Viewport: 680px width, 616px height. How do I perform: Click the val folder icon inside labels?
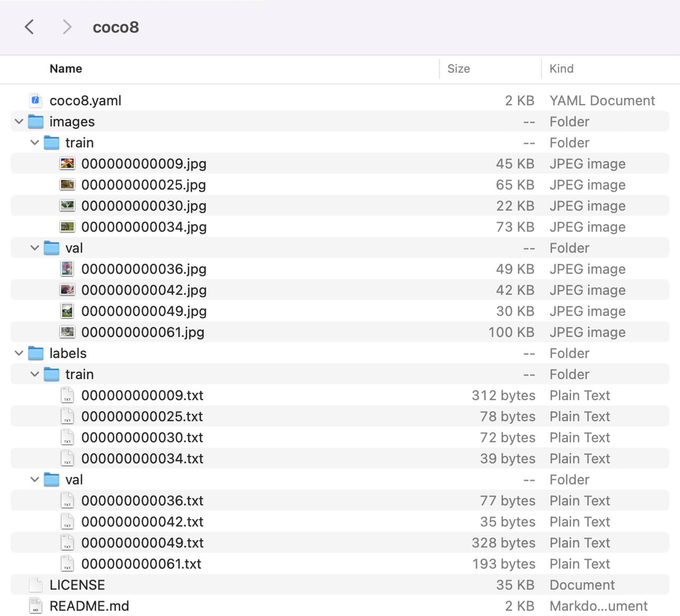(52, 479)
